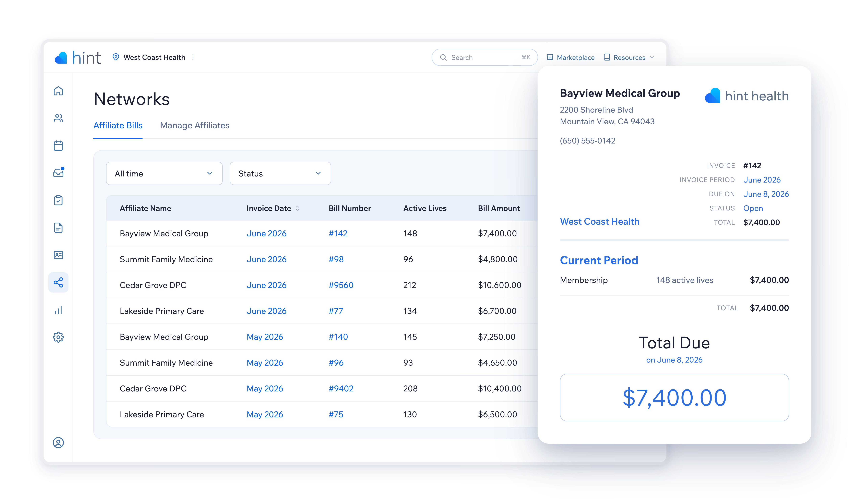The image size is (852, 504).
Task: Sort by the Invoice Date sort arrows
Action: tap(298, 208)
